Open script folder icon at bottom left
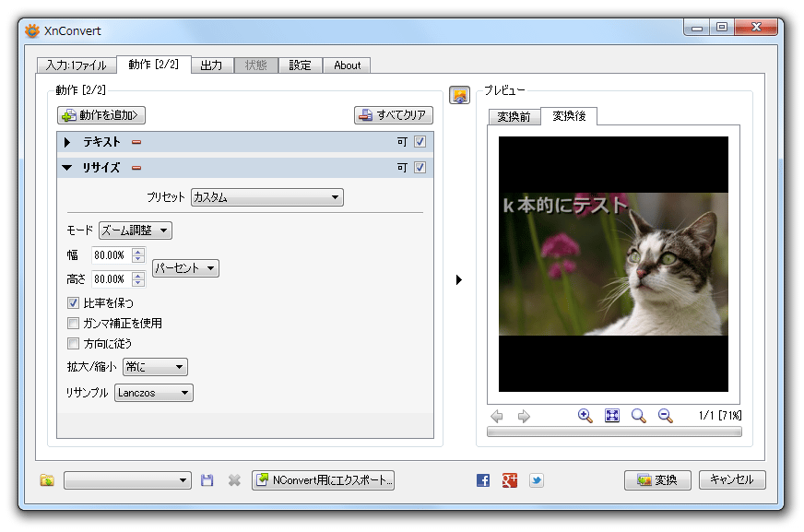Image resolution: width=804 pixels, height=532 pixels. (47, 480)
